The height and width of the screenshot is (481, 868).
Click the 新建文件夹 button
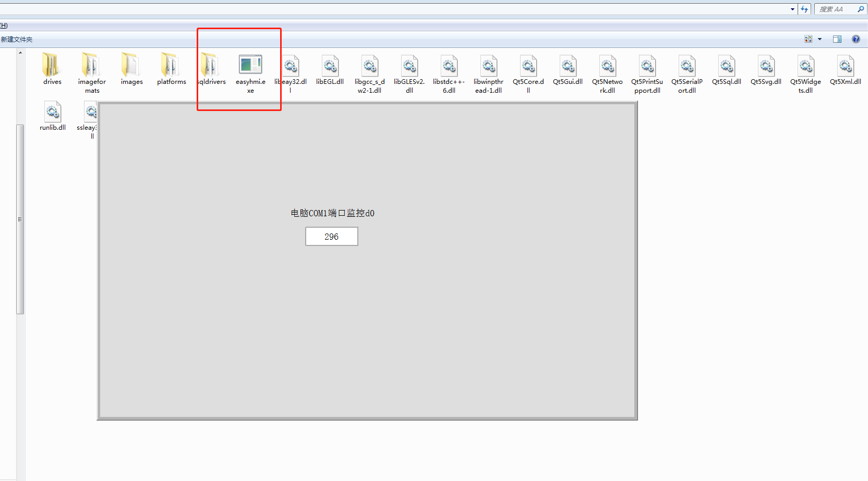(x=17, y=40)
